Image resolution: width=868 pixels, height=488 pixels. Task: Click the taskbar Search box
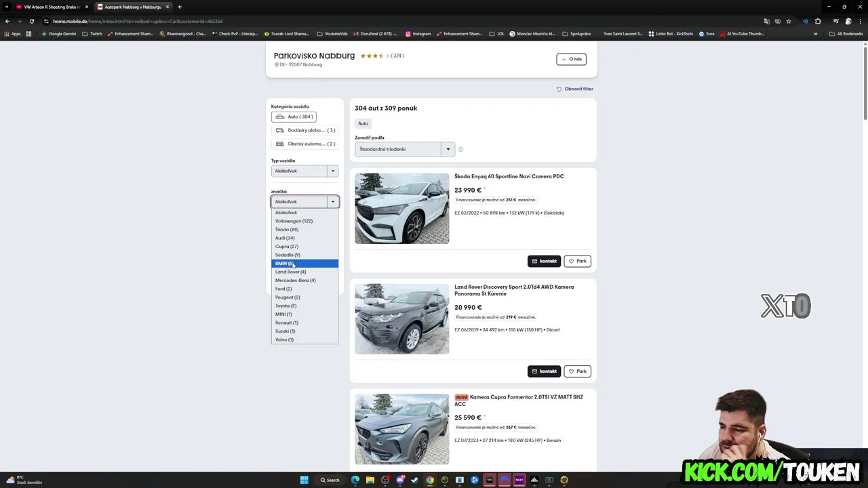(x=330, y=480)
